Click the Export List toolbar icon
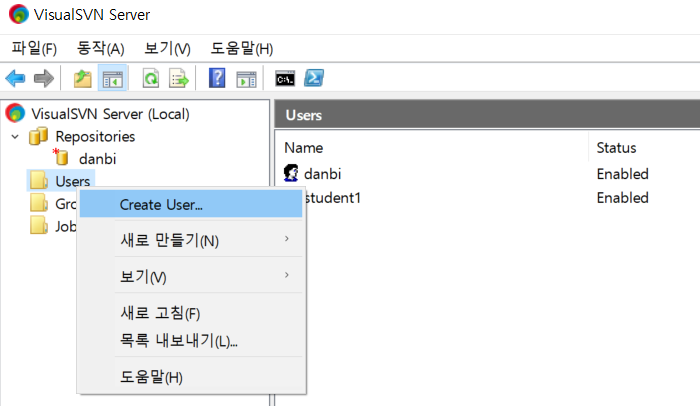 point(179,79)
